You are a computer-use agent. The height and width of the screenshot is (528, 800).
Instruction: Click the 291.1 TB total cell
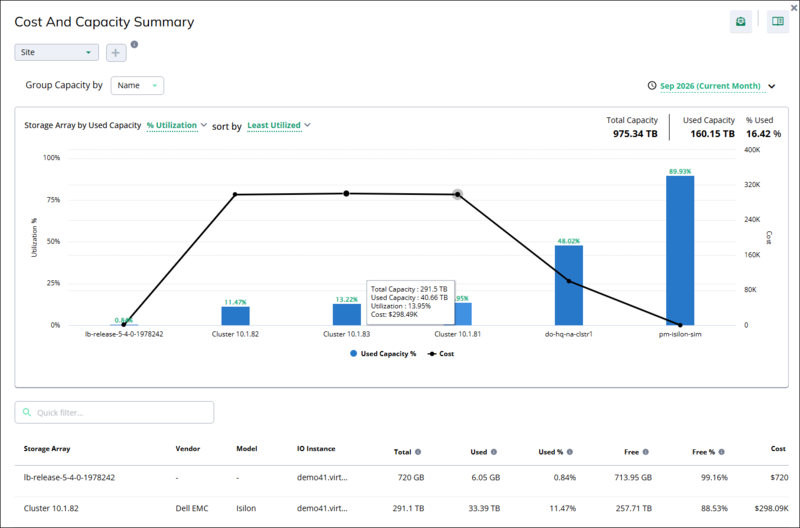point(408,508)
